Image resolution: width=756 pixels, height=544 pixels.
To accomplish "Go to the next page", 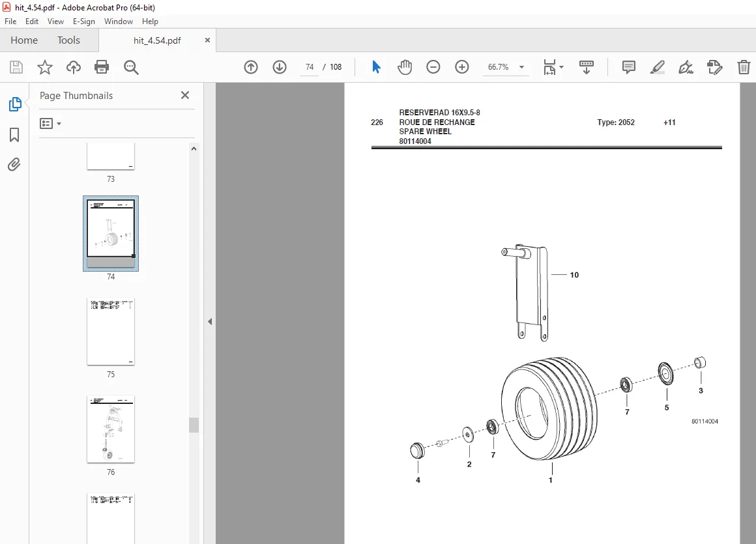I will coord(280,67).
